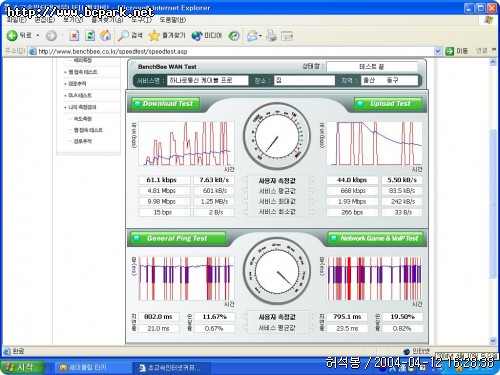Select the 7.63 kB/s download value
Screen dimensions: 500x375
click(x=214, y=180)
